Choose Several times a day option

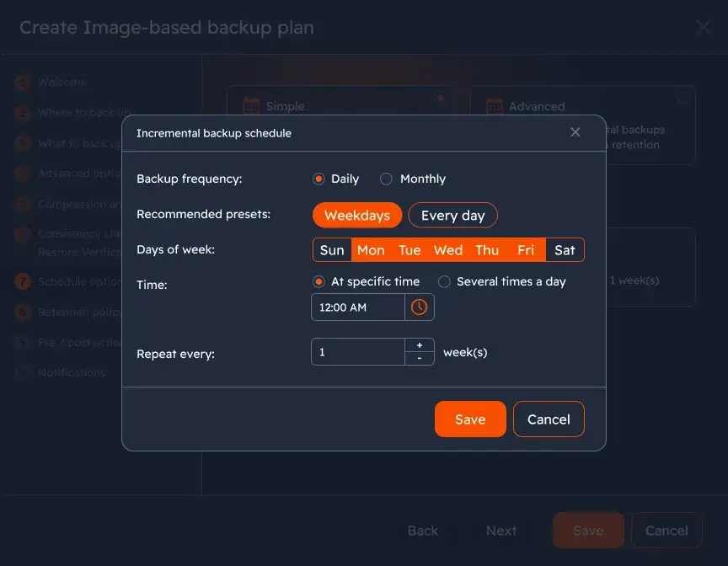click(444, 281)
